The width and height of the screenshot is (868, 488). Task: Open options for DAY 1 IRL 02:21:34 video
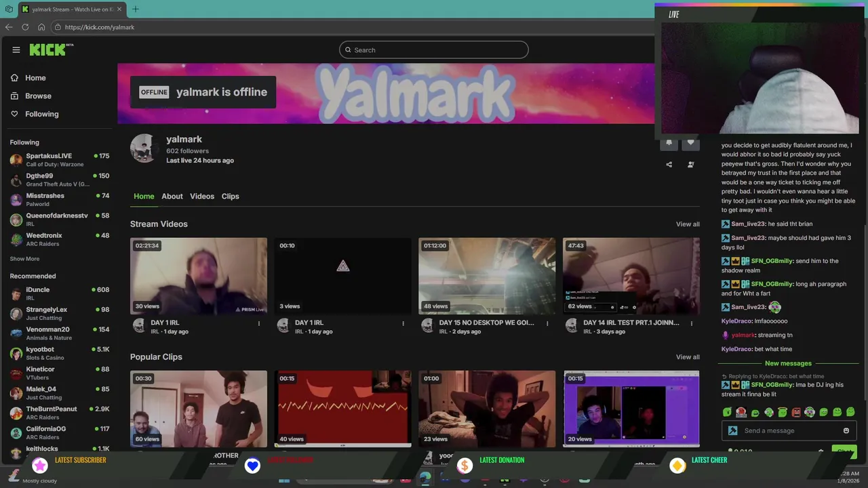[258, 323]
